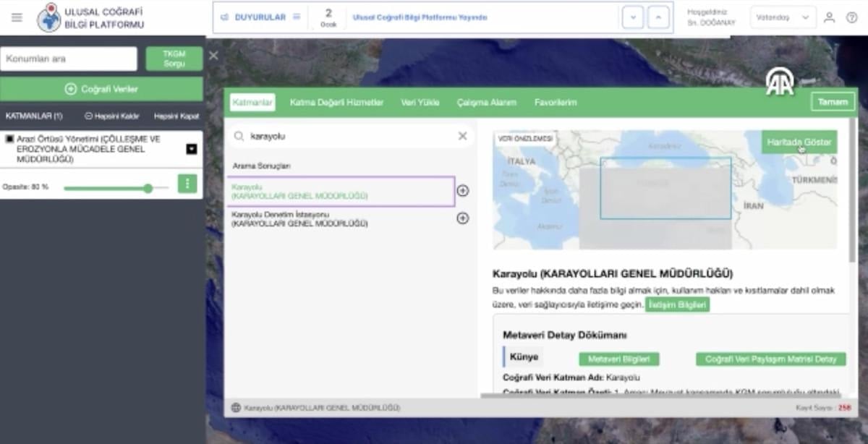
Task: Add the Karayolu Denetim İstasyonu layer
Action: 463,218
